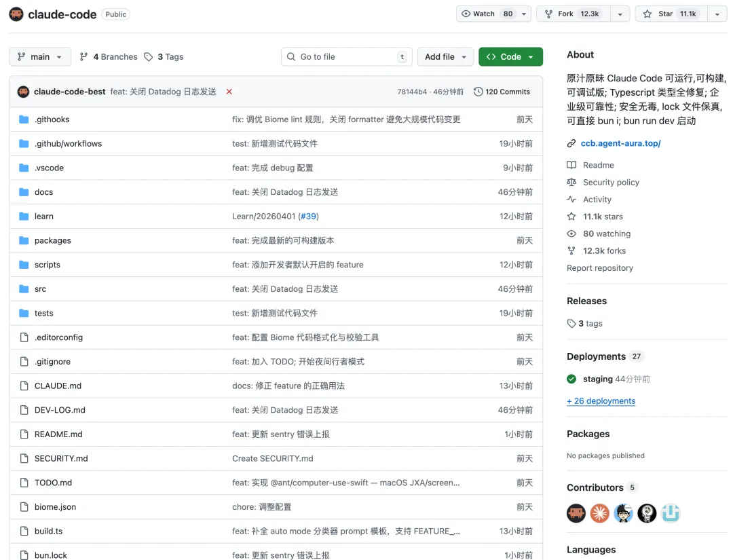Open the SECURITY.md file

click(61, 459)
